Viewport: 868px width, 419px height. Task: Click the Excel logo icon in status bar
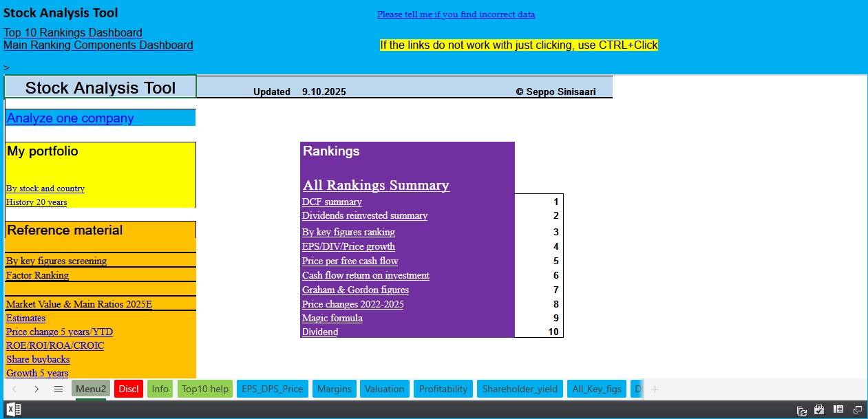click(x=14, y=410)
